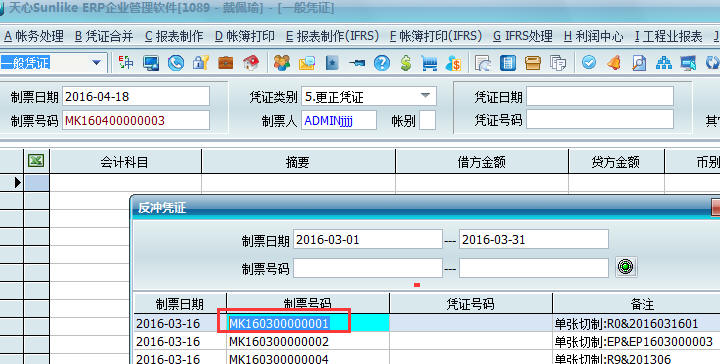Click the 借方金额 column header

(x=482, y=162)
